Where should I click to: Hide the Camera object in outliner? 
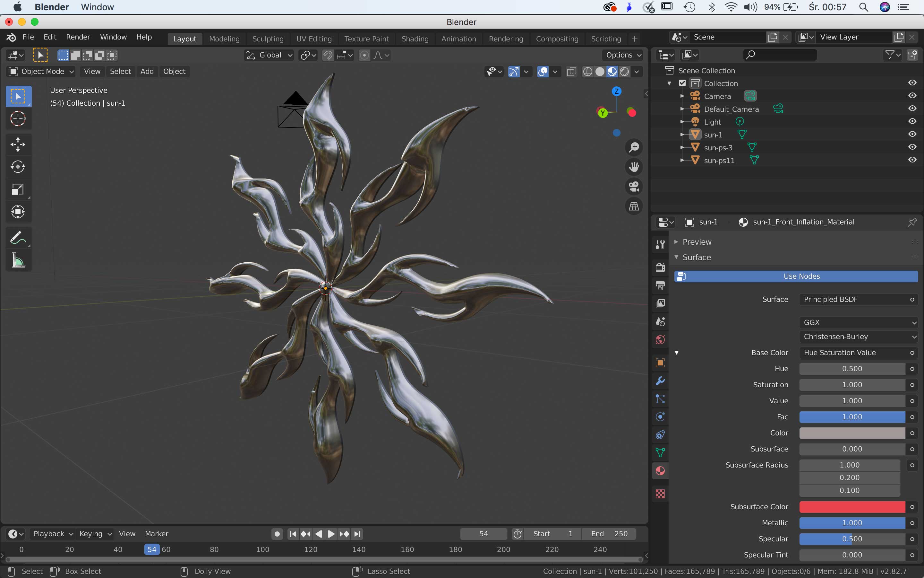(912, 96)
